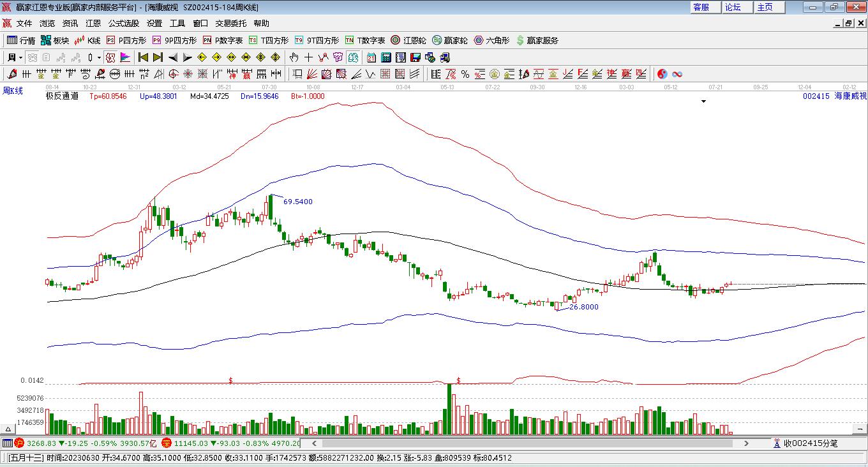
Task: Click the 论坛 forum button
Action: click(x=733, y=7)
